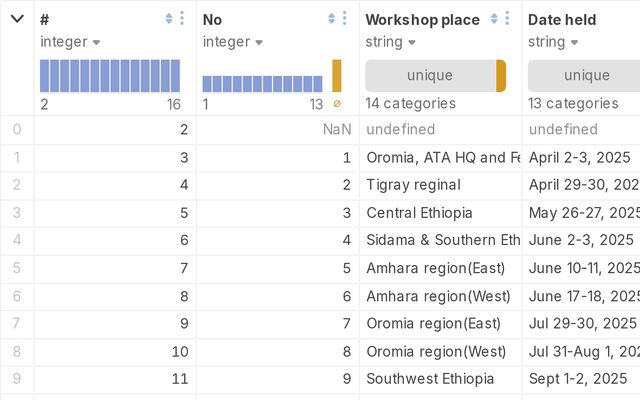Sort the No column
The image size is (640, 400).
[x=332, y=19]
